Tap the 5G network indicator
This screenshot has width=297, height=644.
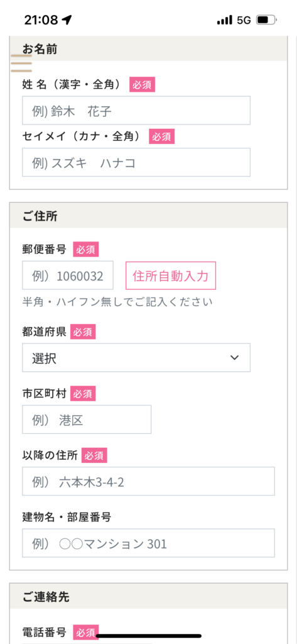pos(244,20)
